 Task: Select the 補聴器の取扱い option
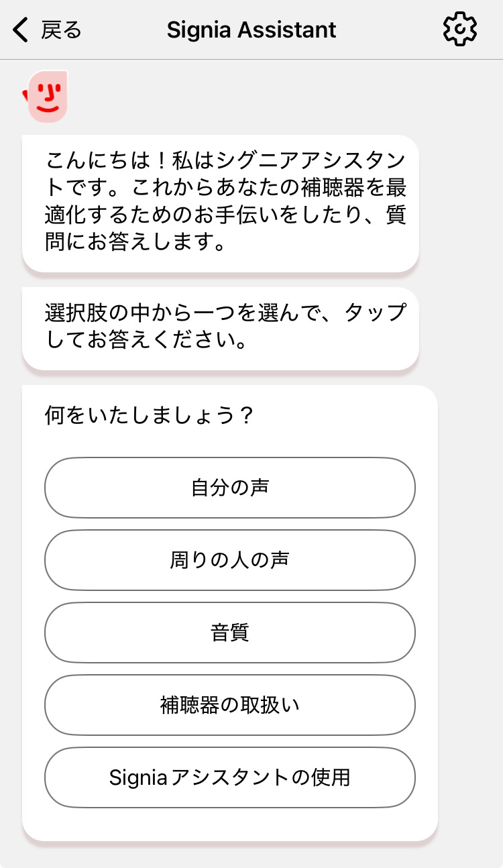pyautogui.click(x=229, y=705)
